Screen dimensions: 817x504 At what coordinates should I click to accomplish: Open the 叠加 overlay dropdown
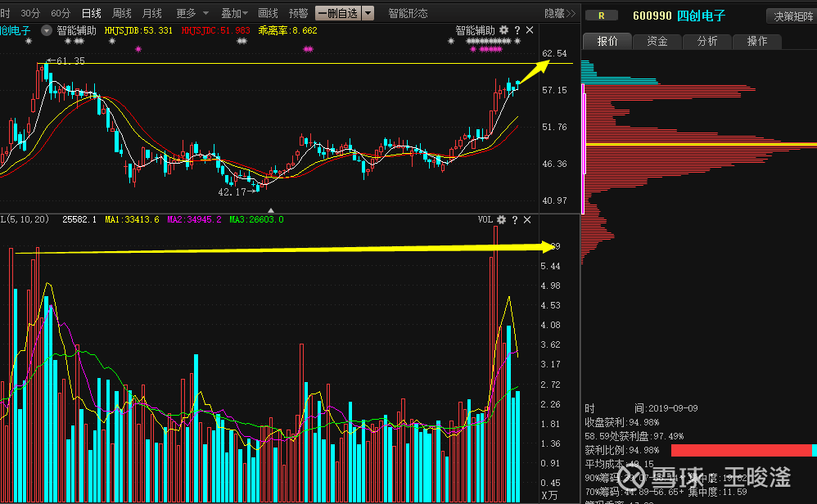[234, 13]
